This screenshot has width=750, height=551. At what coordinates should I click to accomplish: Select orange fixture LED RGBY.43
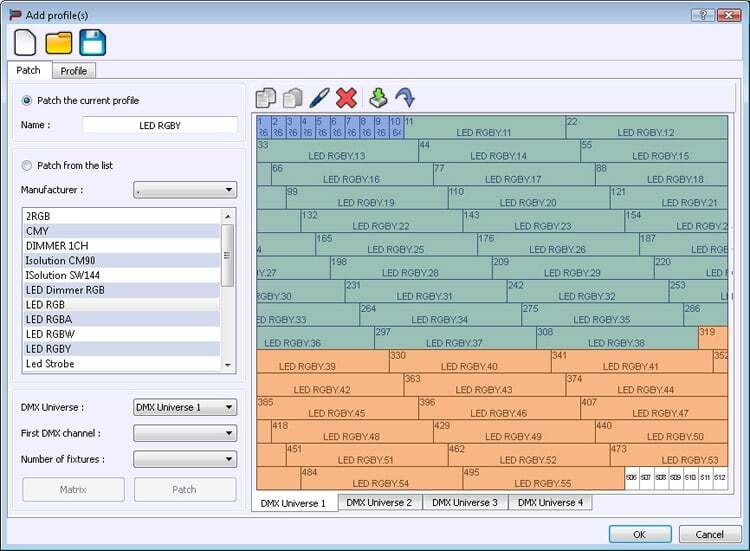click(x=485, y=385)
